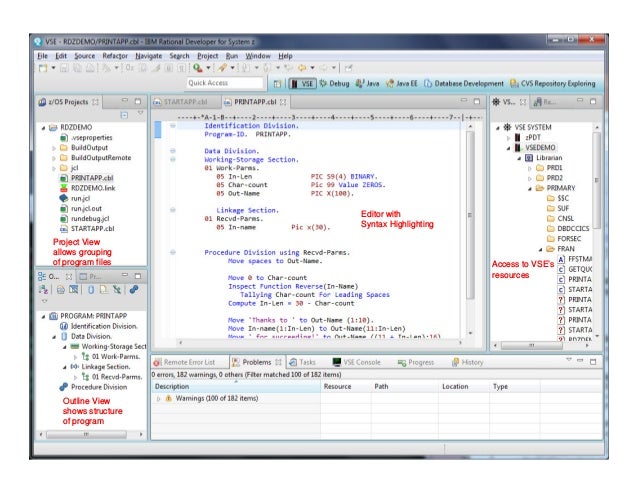This screenshot has height=493, width=638.
Task: Maximize the z/OS Projects view
Action: (138, 101)
